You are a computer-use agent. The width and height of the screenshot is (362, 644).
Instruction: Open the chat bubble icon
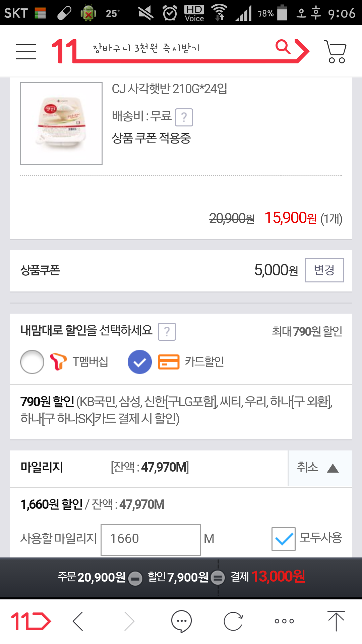click(x=181, y=621)
